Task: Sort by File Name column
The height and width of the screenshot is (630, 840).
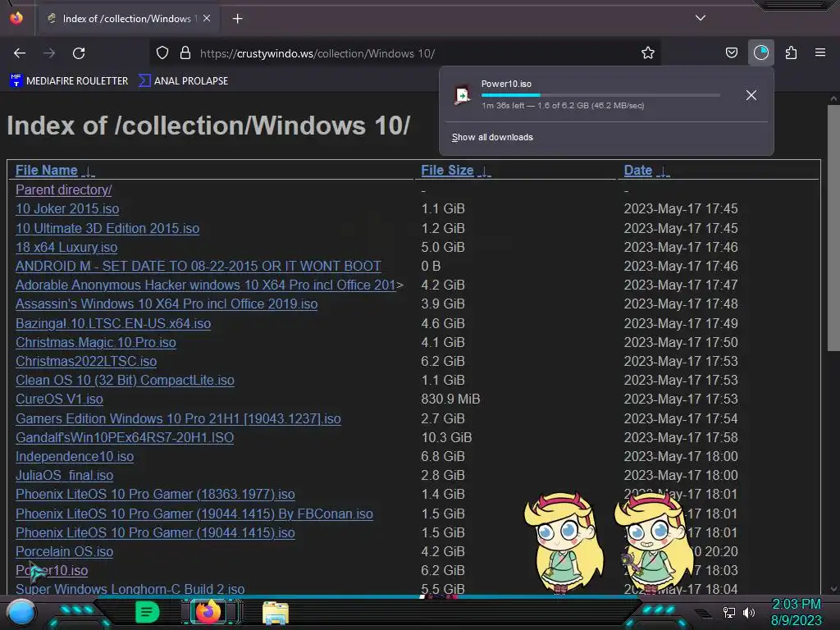Action: [47, 171]
